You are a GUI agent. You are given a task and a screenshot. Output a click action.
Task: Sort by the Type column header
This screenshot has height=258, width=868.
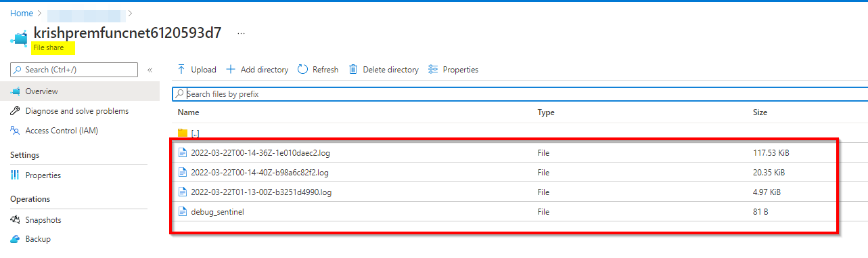click(x=546, y=112)
